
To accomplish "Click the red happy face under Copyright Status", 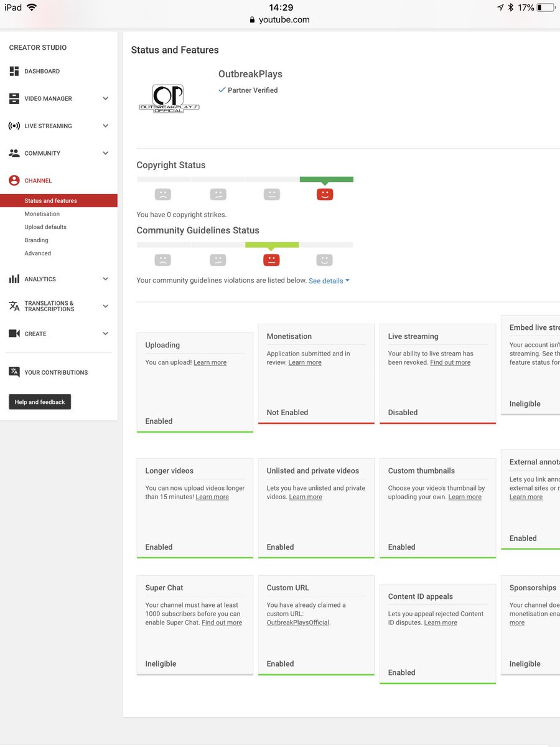I will (325, 194).
